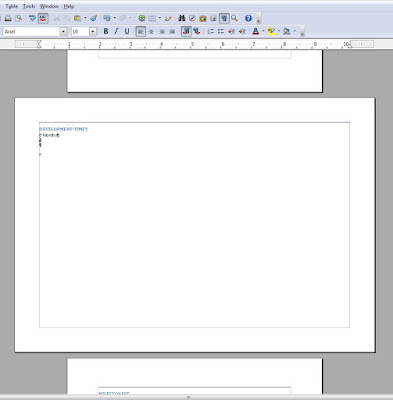Expand the font name dropdown
The image size is (393, 400).
[x=63, y=32]
